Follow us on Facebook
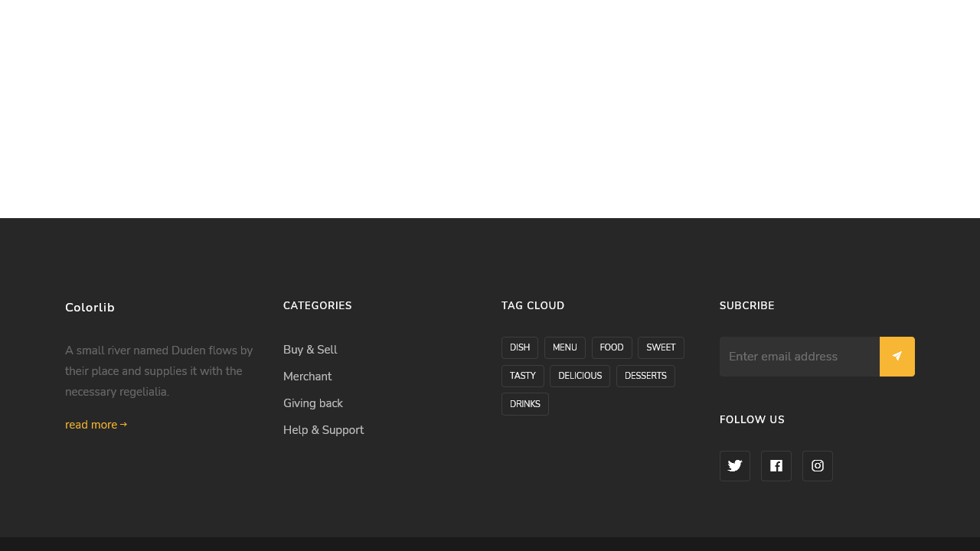The image size is (980, 551). pos(776,466)
